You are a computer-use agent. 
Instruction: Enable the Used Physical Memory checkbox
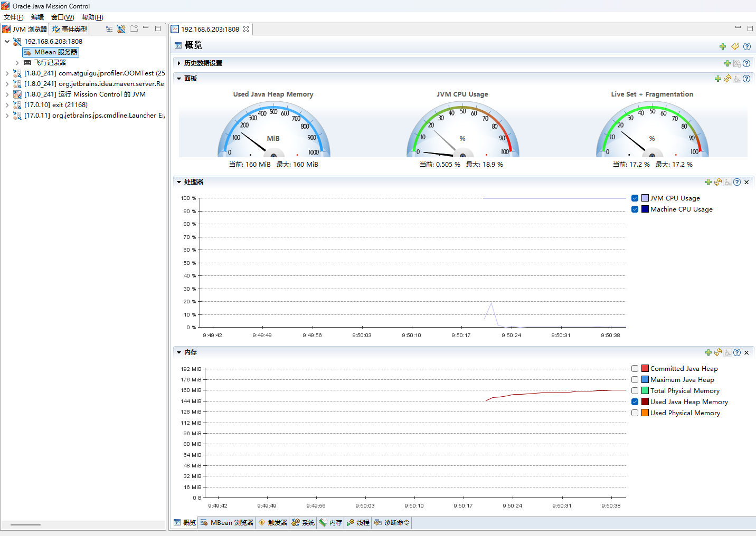(x=635, y=413)
